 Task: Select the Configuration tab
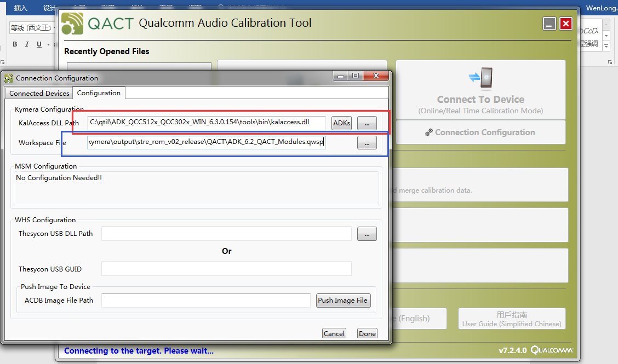click(x=99, y=93)
